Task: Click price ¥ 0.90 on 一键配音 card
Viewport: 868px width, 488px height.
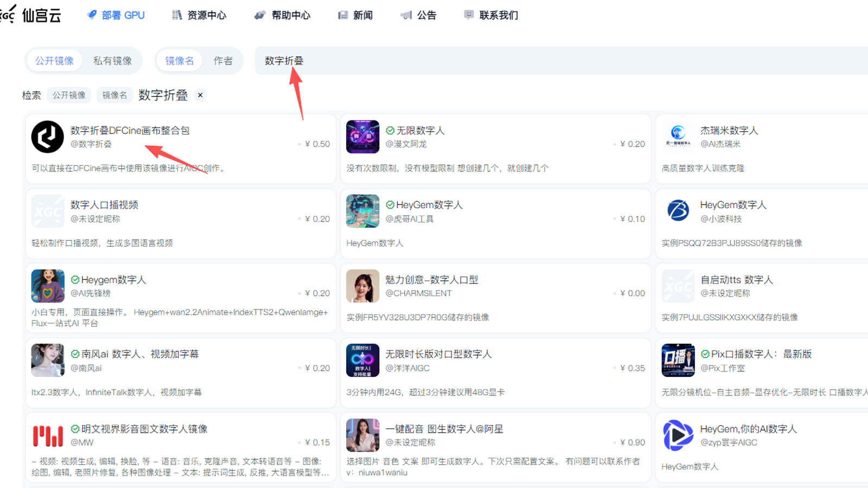Action: pos(633,442)
